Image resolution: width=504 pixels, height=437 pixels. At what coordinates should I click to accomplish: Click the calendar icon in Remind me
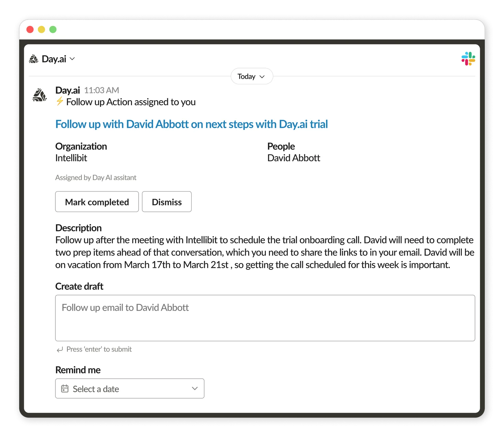pyautogui.click(x=65, y=388)
